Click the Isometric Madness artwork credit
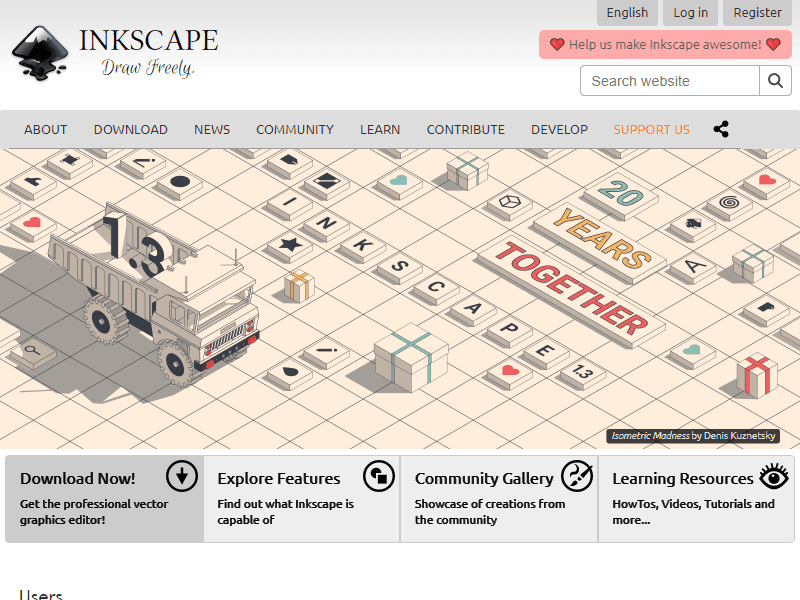Viewport: 800px width, 600px height. click(x=692, y=436)
